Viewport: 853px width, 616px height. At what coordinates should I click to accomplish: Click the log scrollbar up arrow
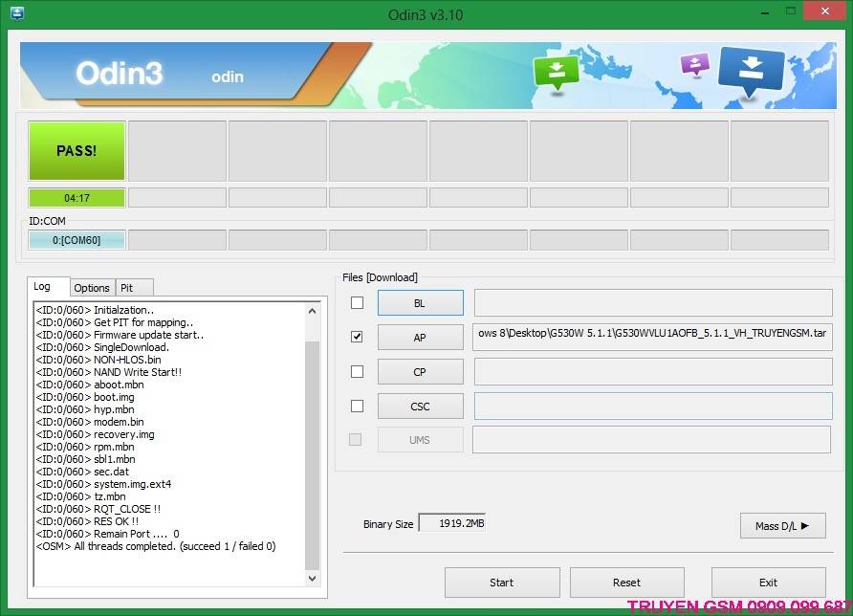[312, 311]
